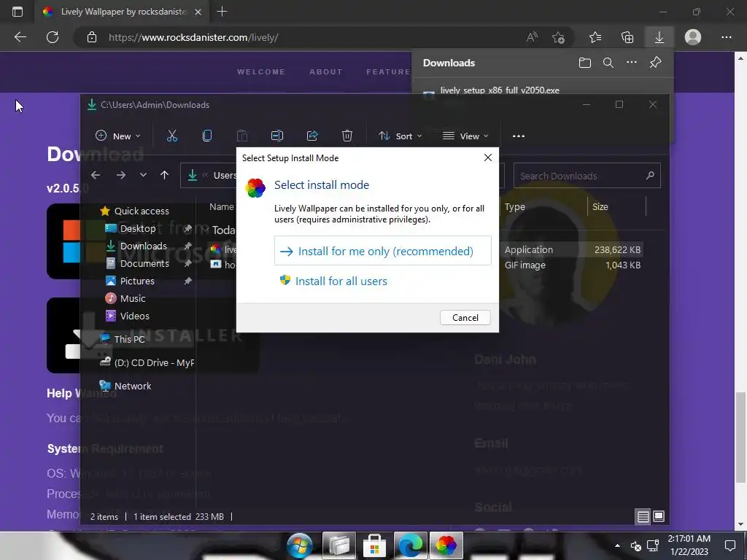Image resolution: width=747 pixels, height=560 pixels.
Task: Open the New dropdown in File Explorer
Action: (x=117, y=136)
